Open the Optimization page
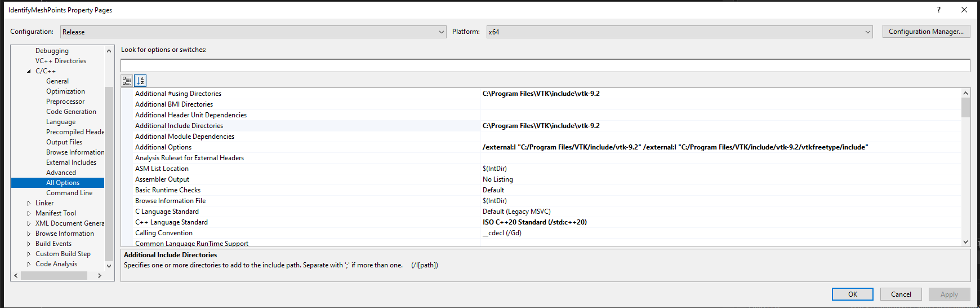The height and width of the screenshot is (308, 980). [65, 91]
